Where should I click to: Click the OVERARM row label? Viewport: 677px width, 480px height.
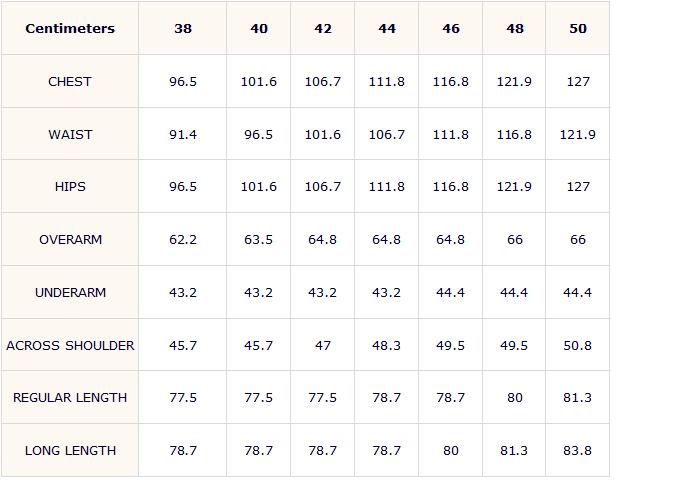click(x=70, y=240)
